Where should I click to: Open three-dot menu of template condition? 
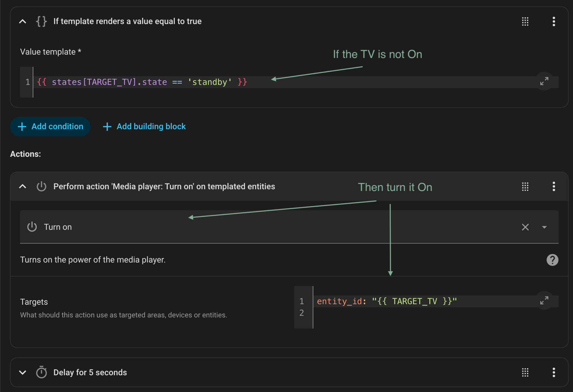(554, 21)
